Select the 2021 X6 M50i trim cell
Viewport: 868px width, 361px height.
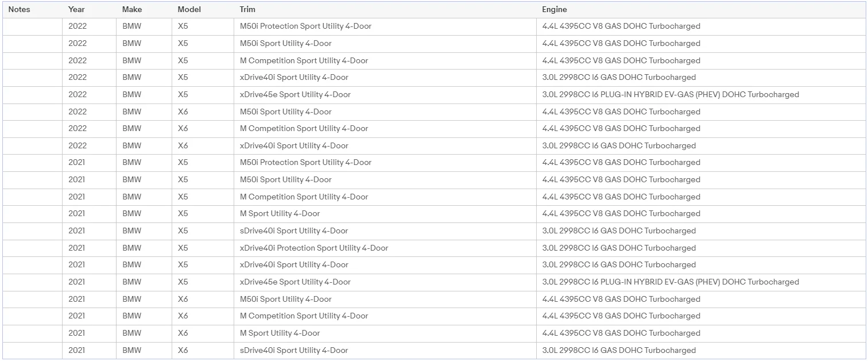coord(385,299)
